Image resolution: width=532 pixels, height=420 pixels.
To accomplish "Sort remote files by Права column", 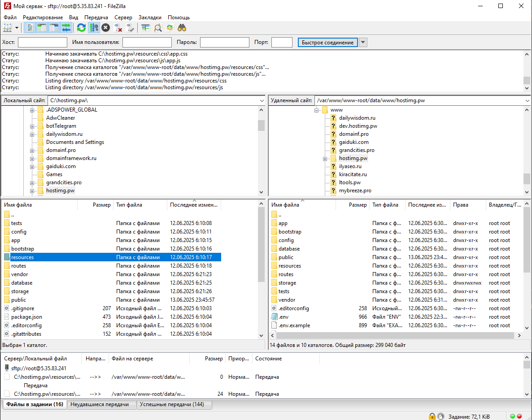I will coord(468,205).
